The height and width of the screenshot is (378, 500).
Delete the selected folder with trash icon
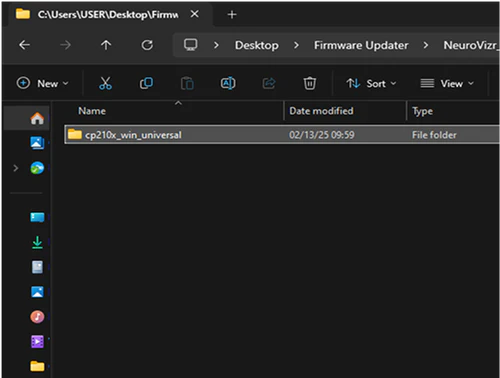[310, 83]
